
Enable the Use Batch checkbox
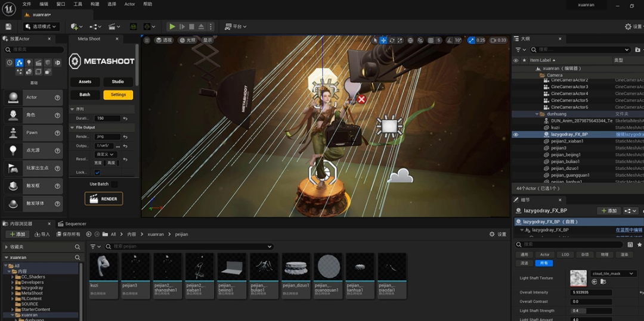pos(114,184)
